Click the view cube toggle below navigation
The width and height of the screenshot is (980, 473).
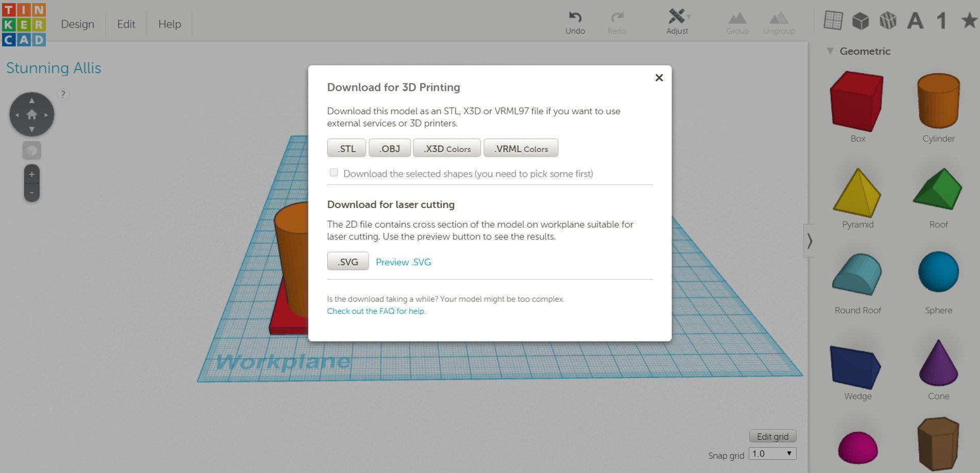(32, 150)
